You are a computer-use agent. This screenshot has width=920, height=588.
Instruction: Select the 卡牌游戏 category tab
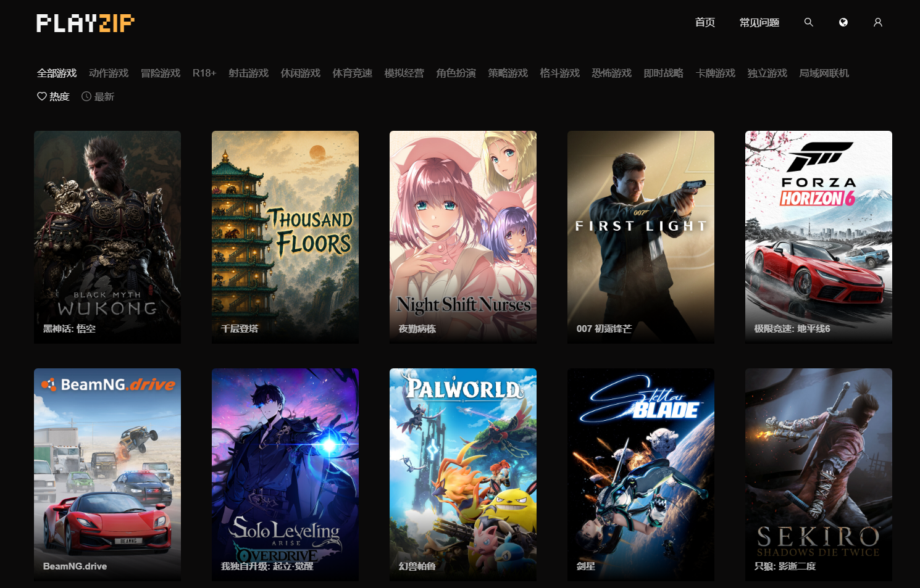pos(715,73)
